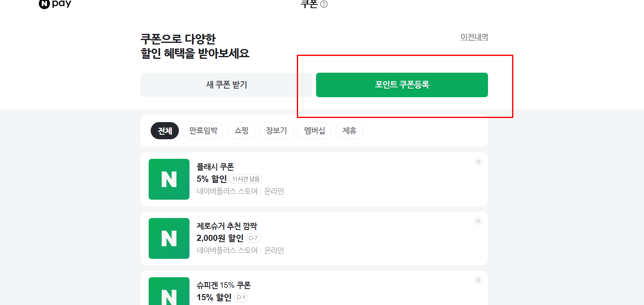Delete the 슈피겐 coupon via the X icon
The image size is (644, 305).
(478, 281)
